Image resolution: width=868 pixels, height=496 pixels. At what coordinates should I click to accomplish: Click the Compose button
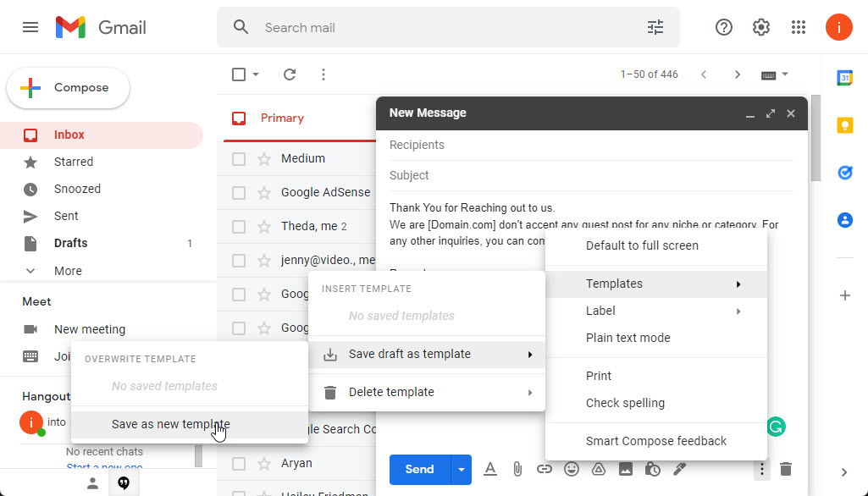[x=68, y=87]
